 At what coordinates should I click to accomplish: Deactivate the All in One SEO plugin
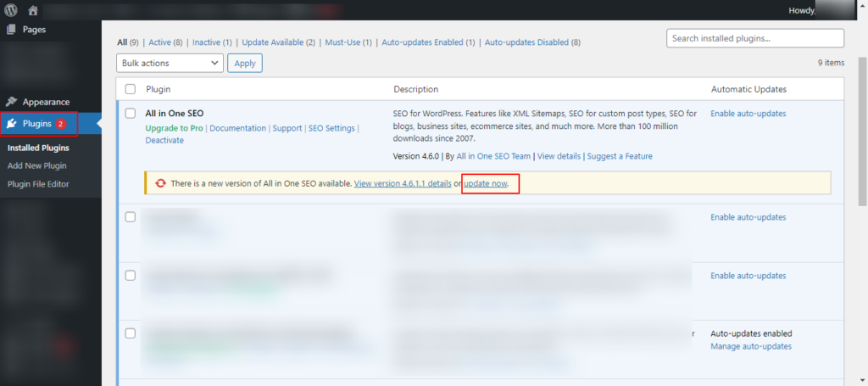tap(164, 141)
